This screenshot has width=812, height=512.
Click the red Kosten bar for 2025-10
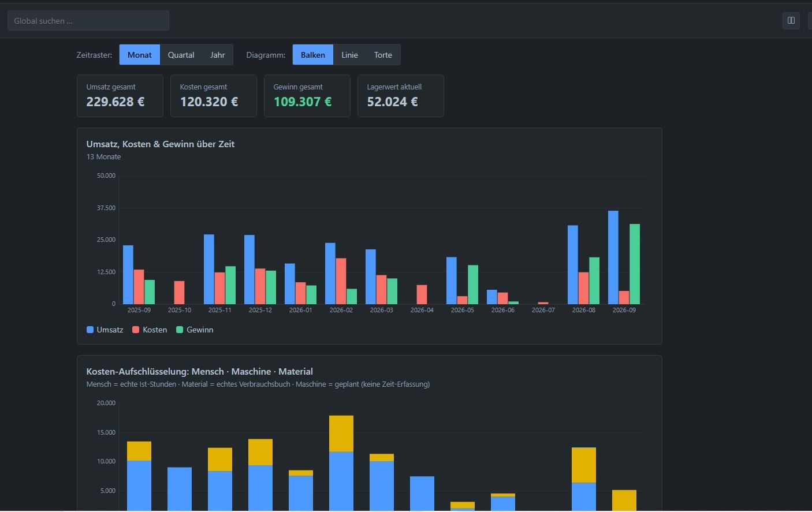click(180, 293)
